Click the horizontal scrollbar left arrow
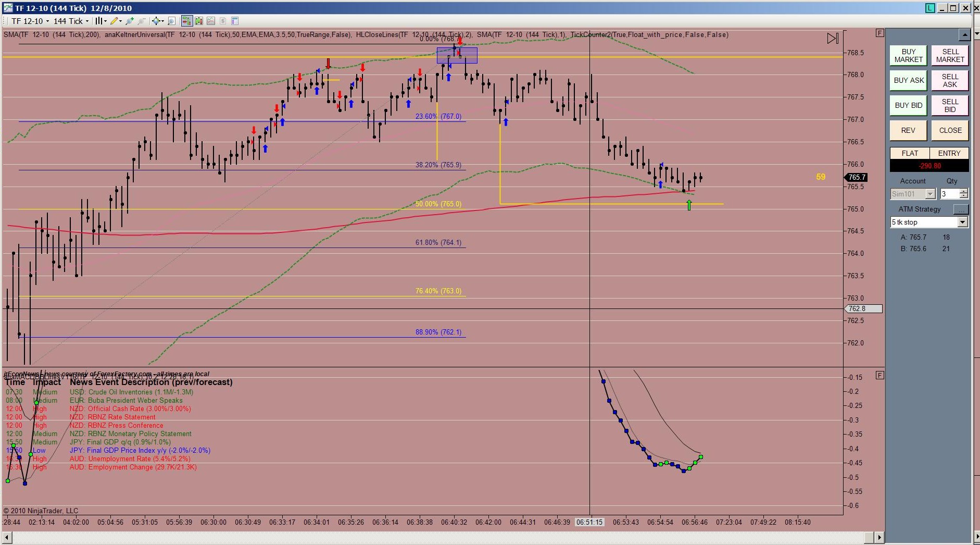The width and height of the screenshot is (980, 545). 7,537
